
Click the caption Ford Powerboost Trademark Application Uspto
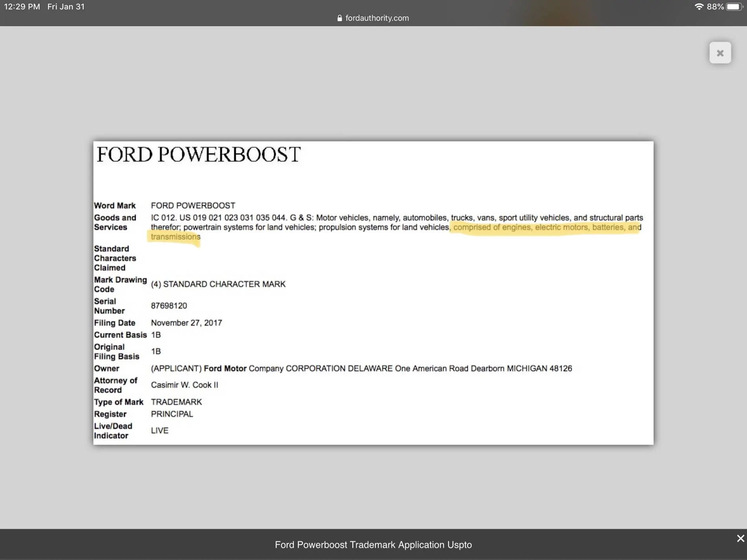373,545
